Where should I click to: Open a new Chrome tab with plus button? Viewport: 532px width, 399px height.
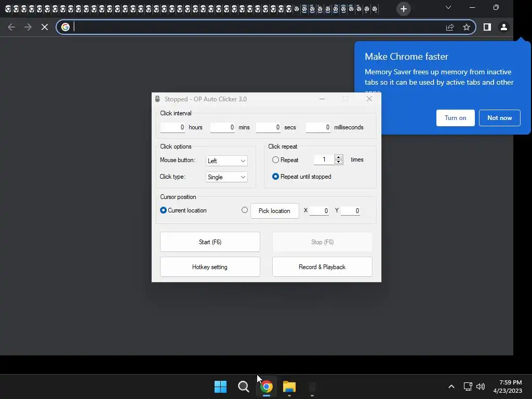(403, 9)
